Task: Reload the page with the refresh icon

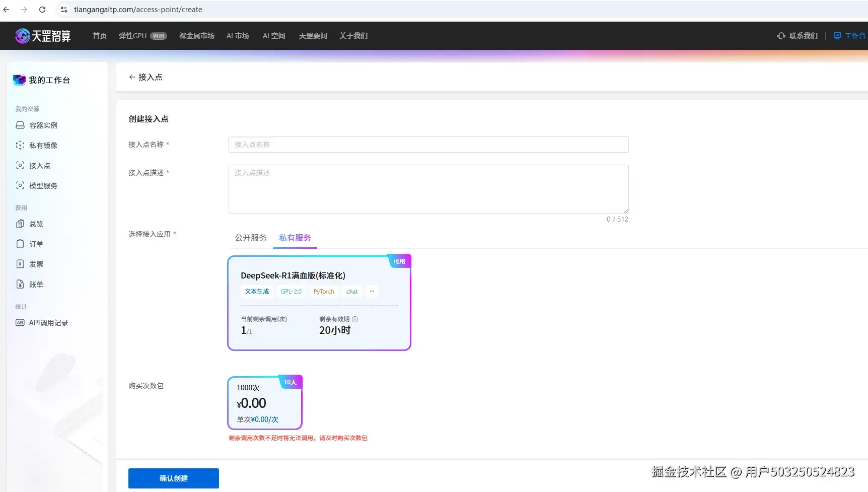Action: tap(42, 10)
